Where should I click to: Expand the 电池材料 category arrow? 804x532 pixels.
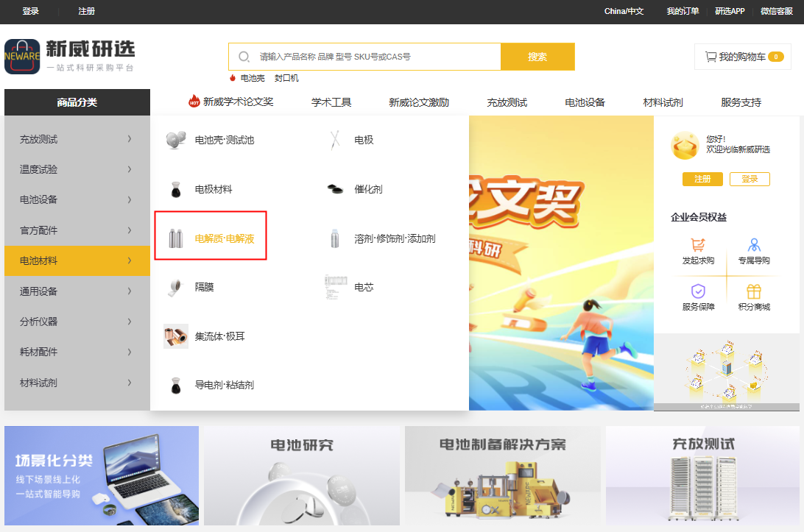click(x=130, y=260)
